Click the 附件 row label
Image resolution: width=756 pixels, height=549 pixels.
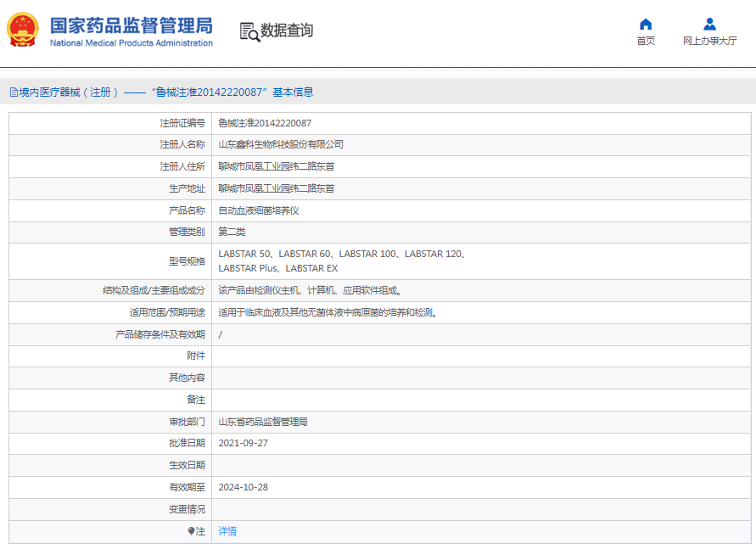pyautogui.click(x=196, y=356)
